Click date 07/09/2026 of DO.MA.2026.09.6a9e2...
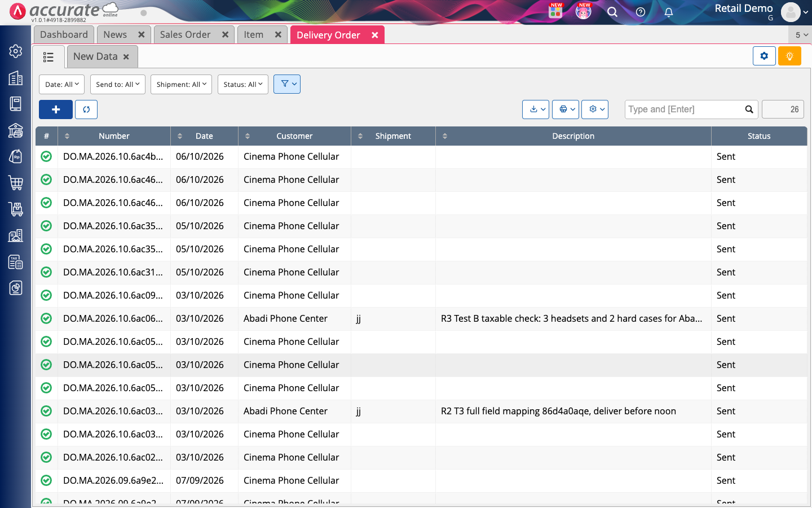 tap(200, 480)
